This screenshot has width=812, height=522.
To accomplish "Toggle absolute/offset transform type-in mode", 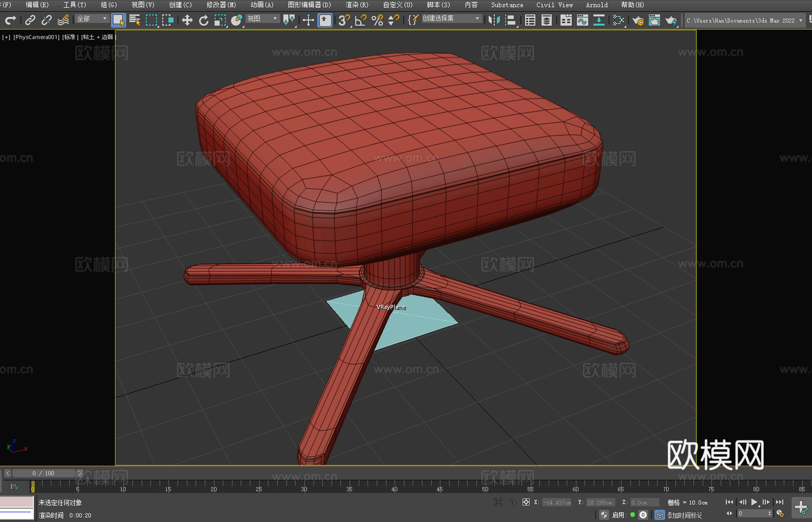I will coord(526,502).
